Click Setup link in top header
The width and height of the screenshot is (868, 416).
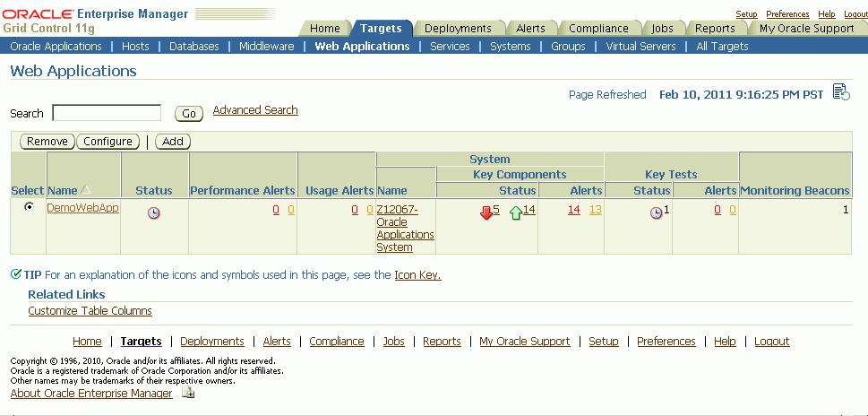click(x=746, y=14)
